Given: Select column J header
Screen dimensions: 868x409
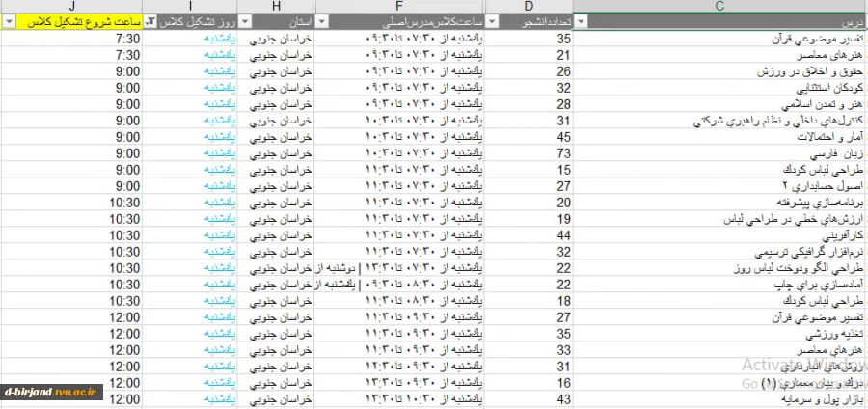Looking at the screenshot, I should [71, 7].
